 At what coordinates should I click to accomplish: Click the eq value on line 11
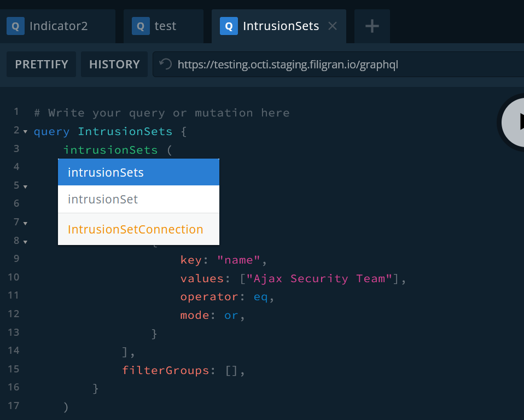260,297
